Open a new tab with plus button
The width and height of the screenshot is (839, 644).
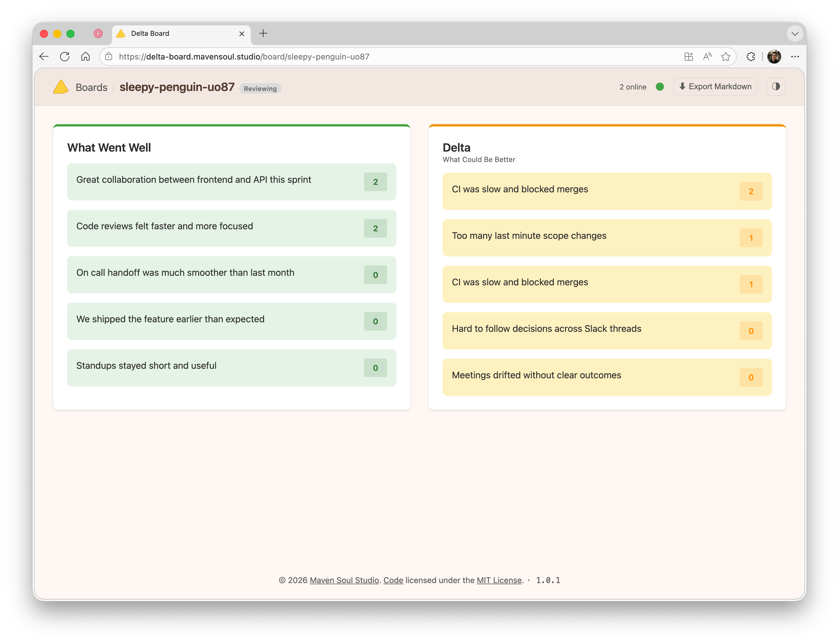click(263, 34)
